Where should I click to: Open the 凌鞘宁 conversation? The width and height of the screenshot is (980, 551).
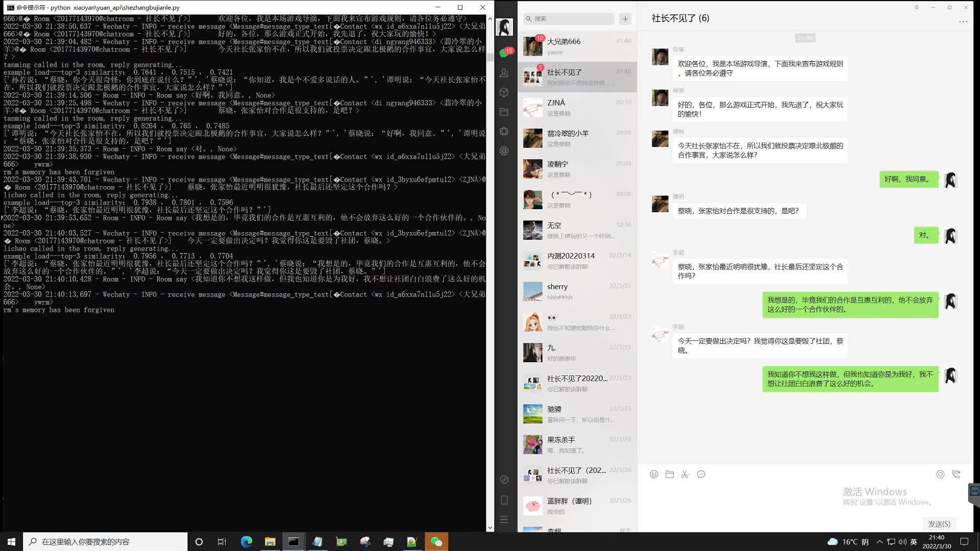[577, 169]
